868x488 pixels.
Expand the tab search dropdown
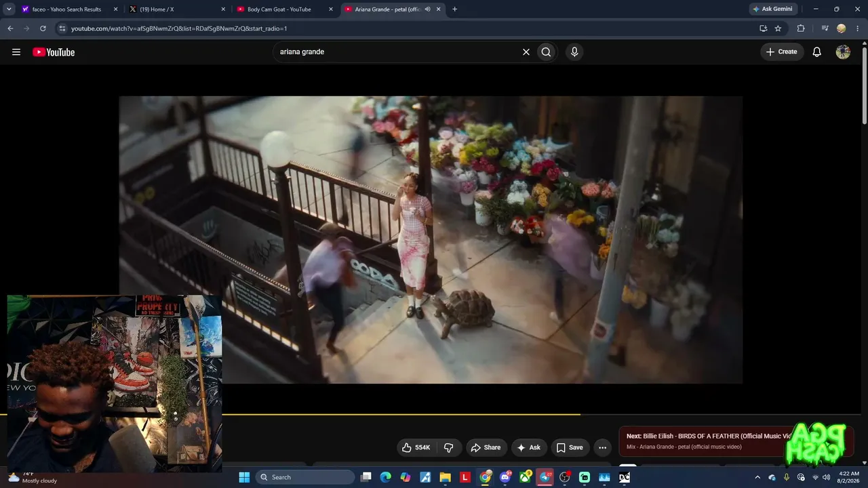pos(9,9)
